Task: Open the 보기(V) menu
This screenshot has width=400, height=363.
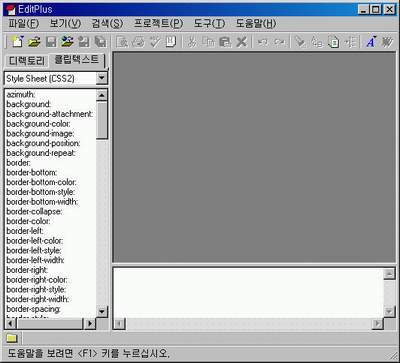Action: (66, 23)
